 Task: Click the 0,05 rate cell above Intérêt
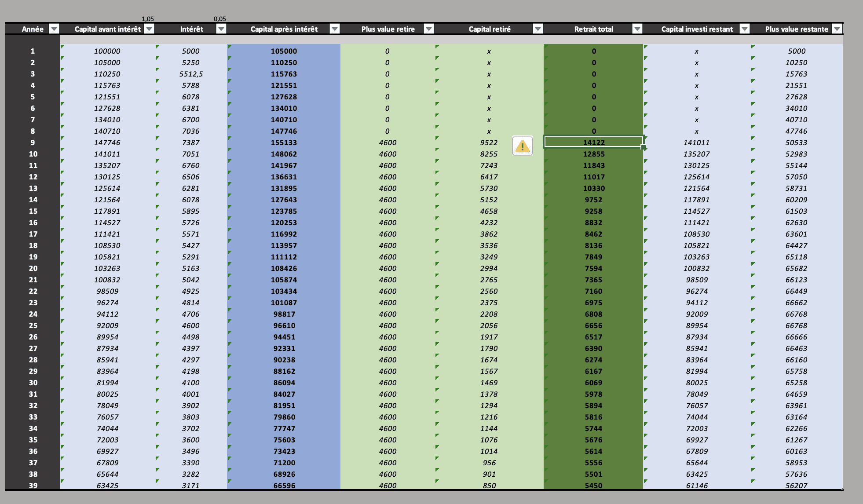click(219, 18)
